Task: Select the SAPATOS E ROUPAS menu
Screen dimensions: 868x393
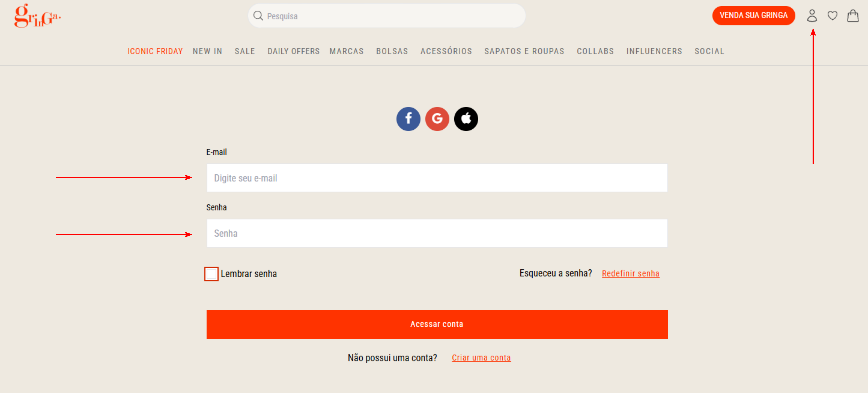Action: [524, 51]
